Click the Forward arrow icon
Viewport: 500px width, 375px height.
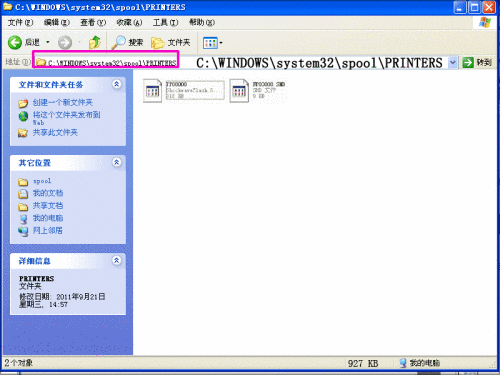[x=65, y=42]
